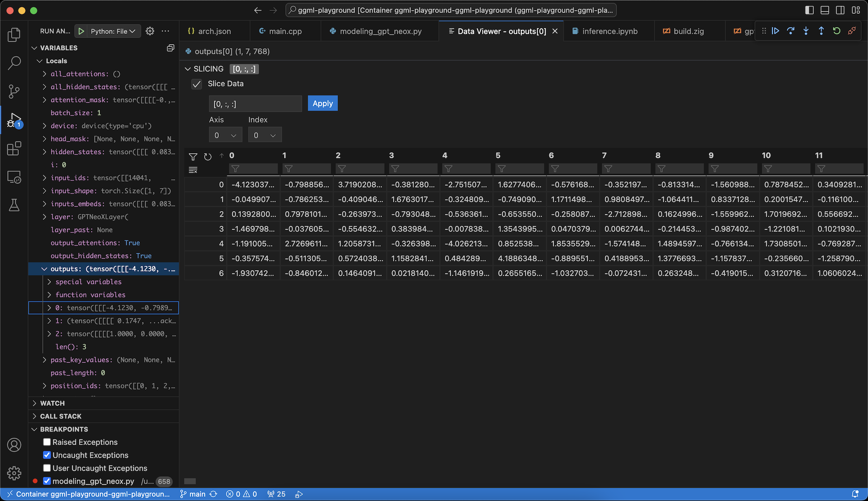Click the column 0 filter field
Viewport: 868px width, 501px height.
coord(253,169)
